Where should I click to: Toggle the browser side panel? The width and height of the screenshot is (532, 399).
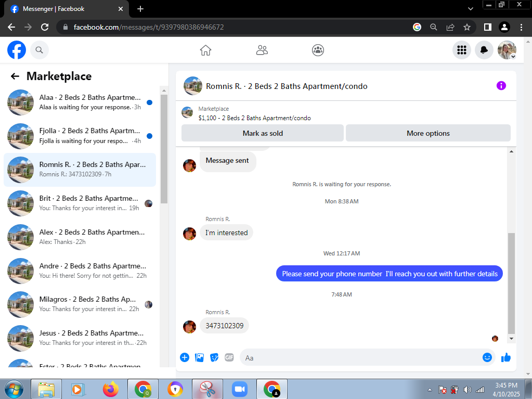(x=488, y=27)
